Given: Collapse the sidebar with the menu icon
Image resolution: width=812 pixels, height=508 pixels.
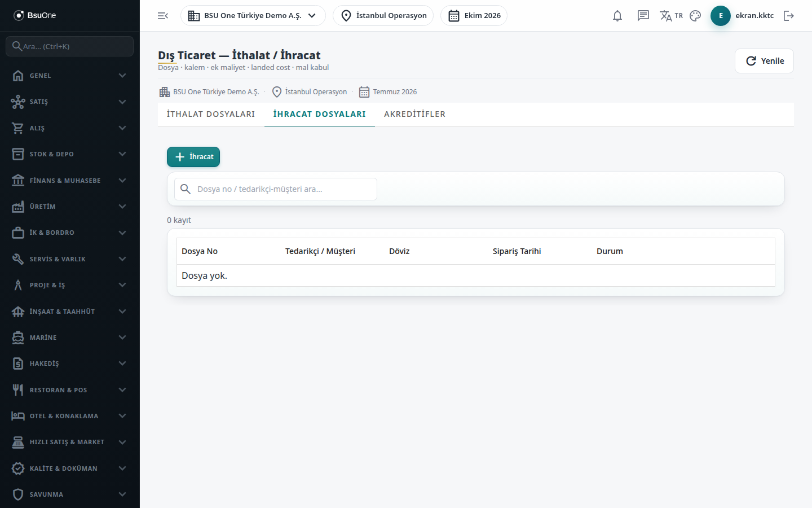Looking at the screenshot, I should 163,16.
